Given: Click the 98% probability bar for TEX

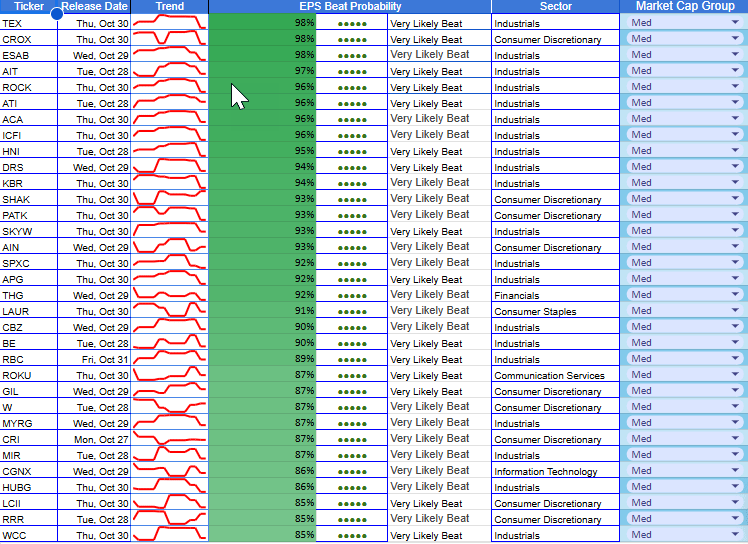Looking at the screenshot, I should coord(262,22).
